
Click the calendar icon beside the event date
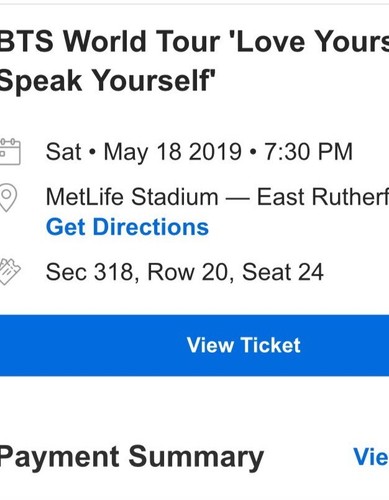[10, 152]
